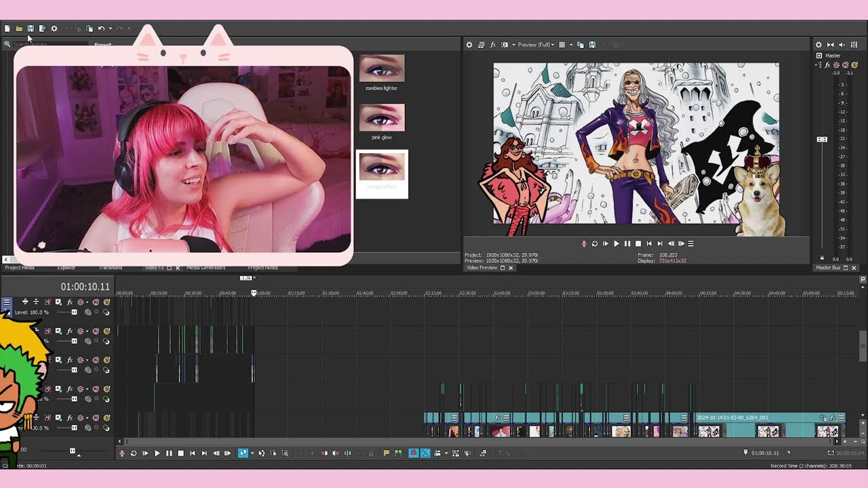The image size is (868, 488).
Task: Jump to project end on timeline transport
Action: pyautogui.click(x=204, y=453)
